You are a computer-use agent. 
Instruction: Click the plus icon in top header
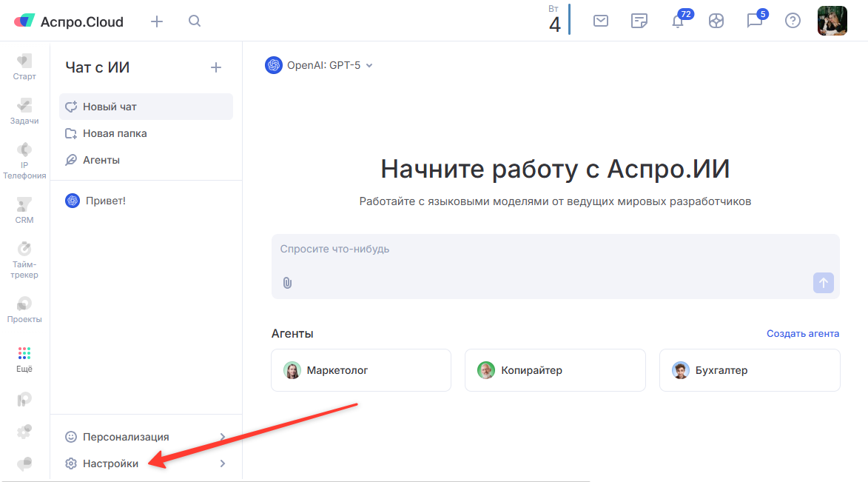[x=157, y=21]
